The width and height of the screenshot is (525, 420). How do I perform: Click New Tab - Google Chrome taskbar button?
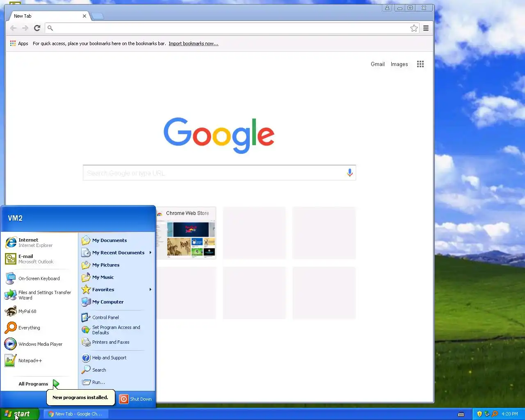click(75, 414)
